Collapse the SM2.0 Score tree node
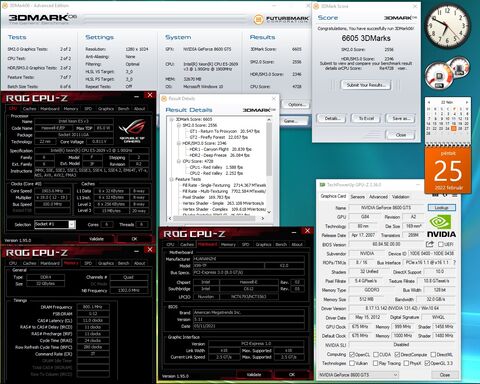 179,125
